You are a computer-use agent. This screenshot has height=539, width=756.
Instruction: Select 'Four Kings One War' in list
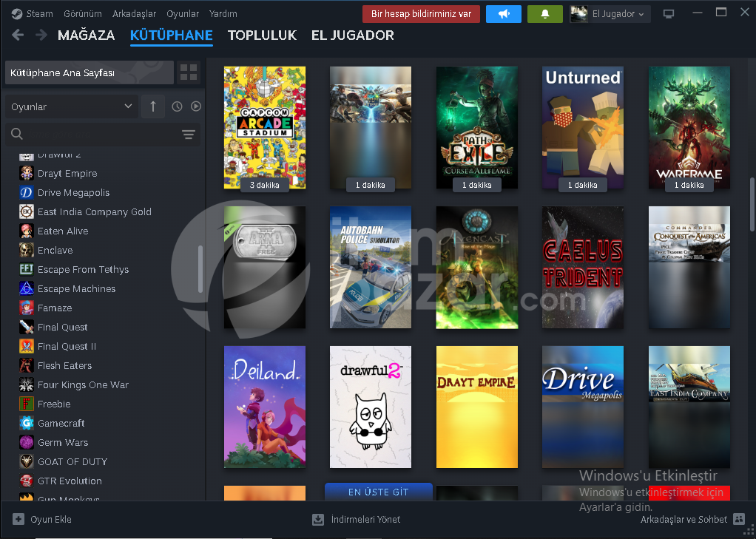(x=83, y=385)
